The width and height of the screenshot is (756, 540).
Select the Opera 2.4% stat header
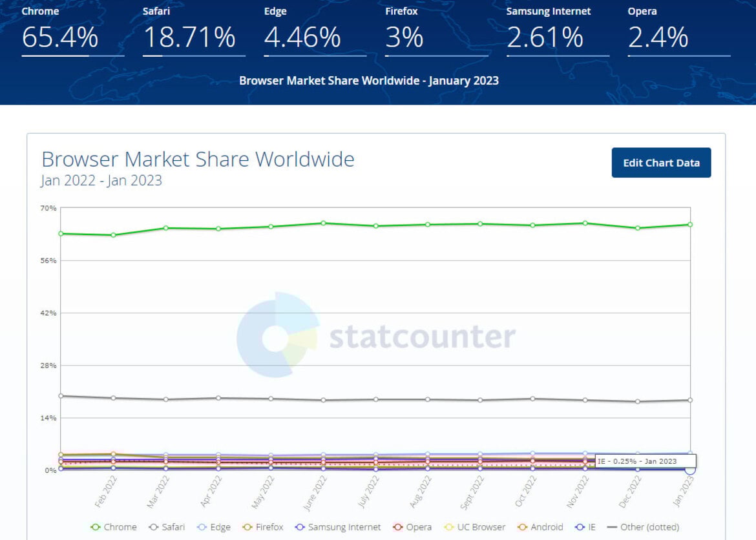pos(679,31)
